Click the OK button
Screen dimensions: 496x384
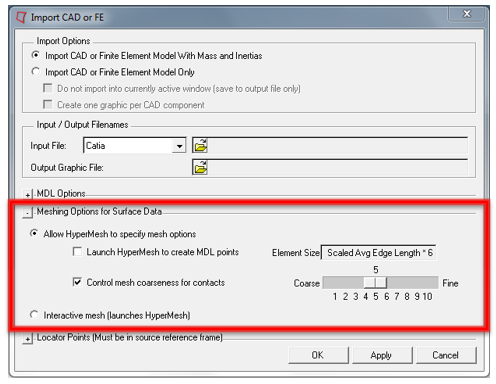[318, 355]
